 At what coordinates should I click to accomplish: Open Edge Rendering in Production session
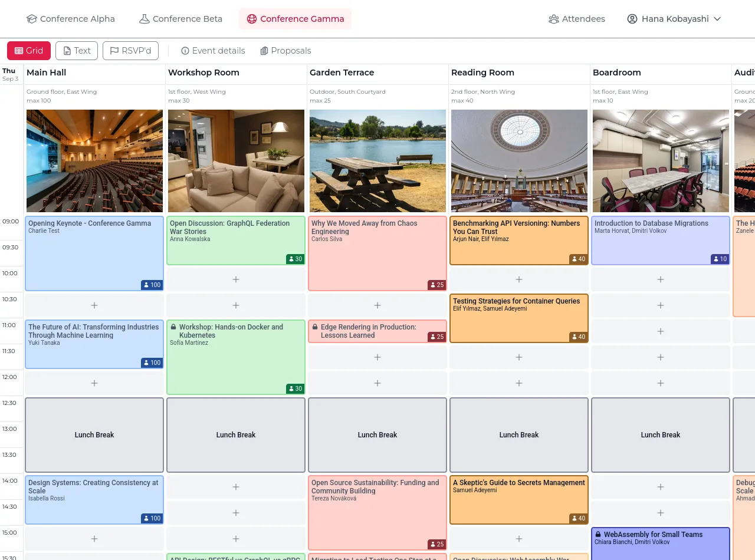pos(377,331)
